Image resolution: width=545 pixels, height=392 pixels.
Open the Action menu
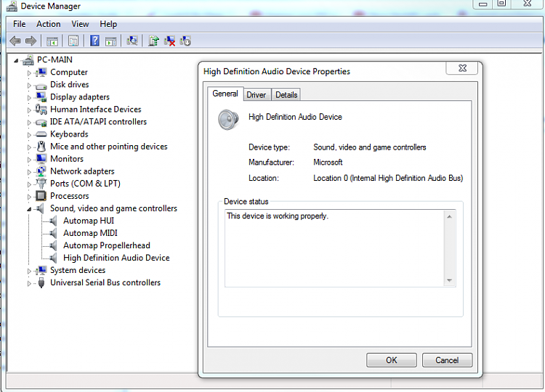click(48, 24)
